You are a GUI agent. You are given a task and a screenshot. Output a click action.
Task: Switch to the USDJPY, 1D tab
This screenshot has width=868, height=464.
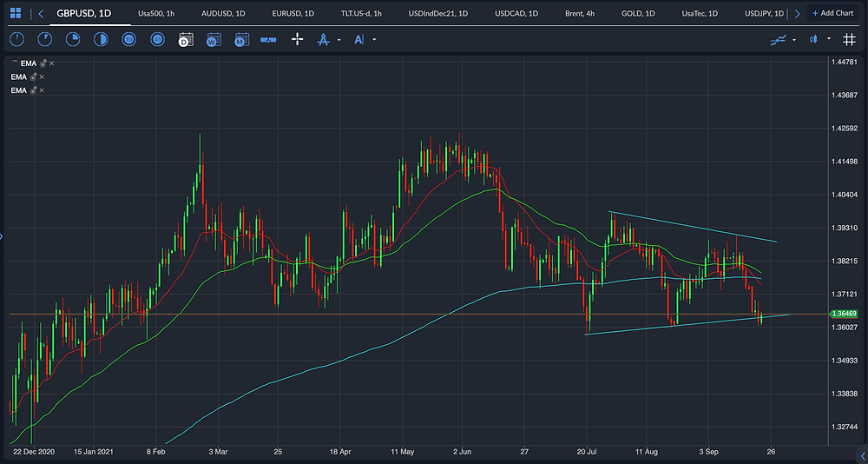coord(765,13)
